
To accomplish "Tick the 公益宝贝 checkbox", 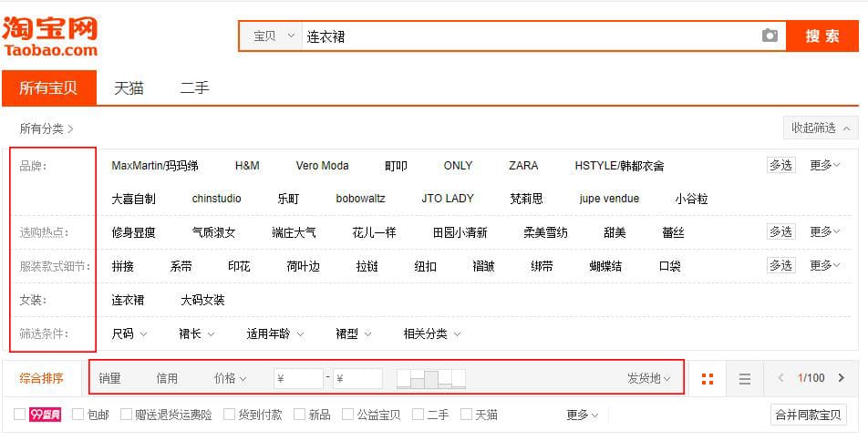I will point(347,414).
